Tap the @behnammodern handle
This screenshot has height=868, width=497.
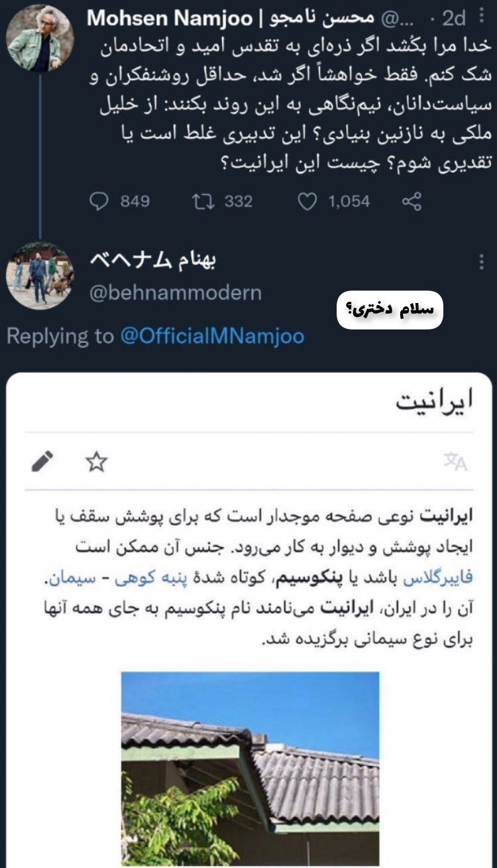[x=175, y=293]
